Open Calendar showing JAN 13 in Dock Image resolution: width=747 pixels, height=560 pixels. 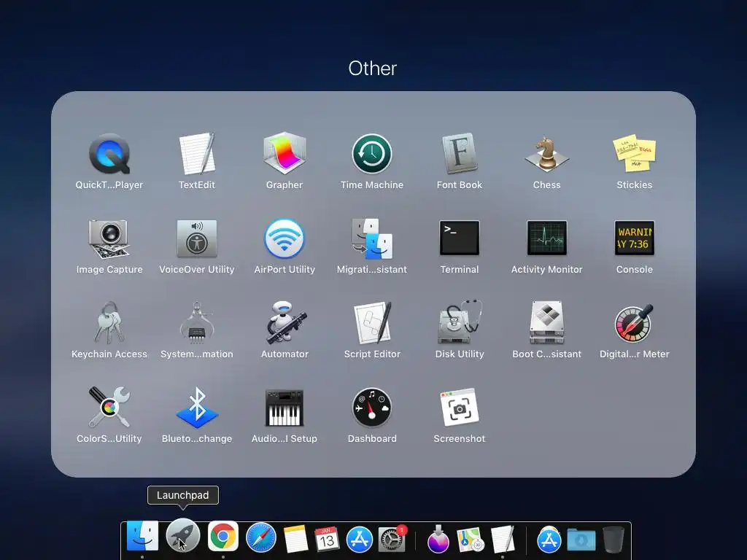(x=327, y=539)
